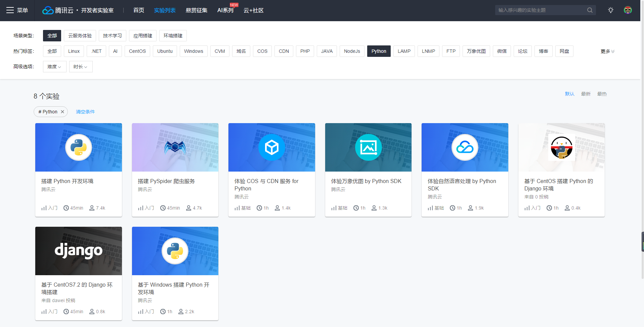Filter by the LAMP tag
The height and width of the screenshot is (327, 644).
[404, 51]
